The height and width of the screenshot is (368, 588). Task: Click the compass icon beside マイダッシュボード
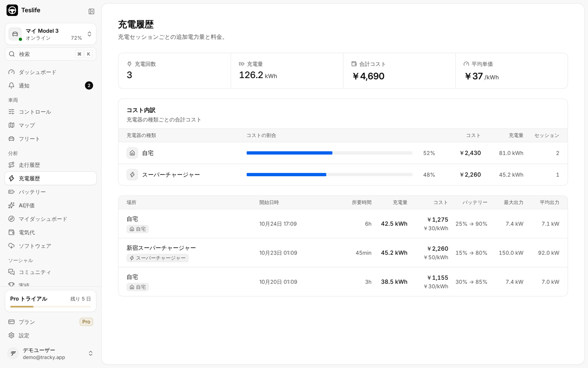11,219
